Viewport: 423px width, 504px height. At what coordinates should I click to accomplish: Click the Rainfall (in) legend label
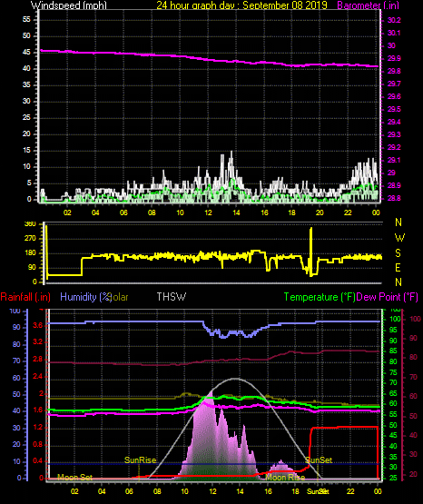click(x=25, y=297)
